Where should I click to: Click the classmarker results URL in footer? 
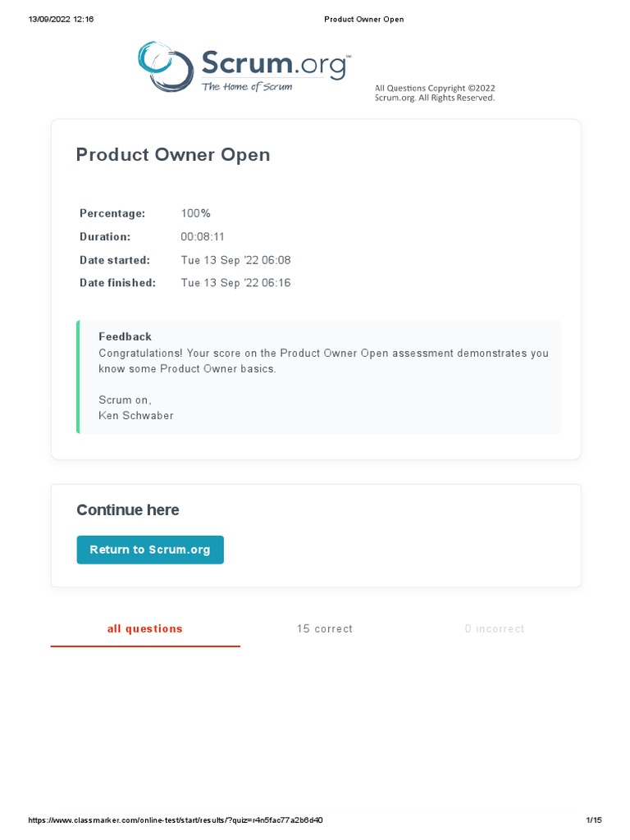pos(181,820)
